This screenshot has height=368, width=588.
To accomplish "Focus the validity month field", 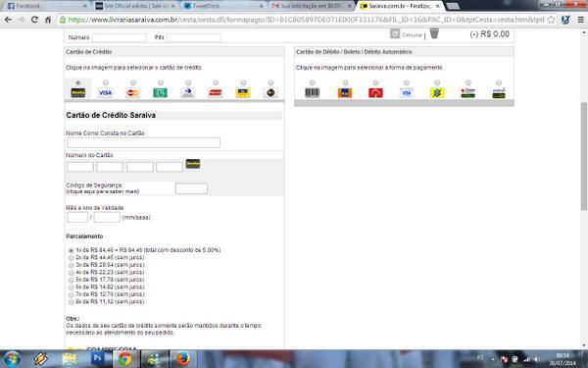I will 77,217.
